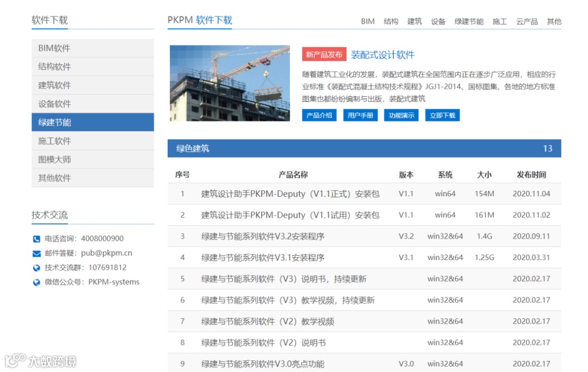Open 绿建与节能系列软件V3.0亮点功能 entry
Image resolution: width=588 pixels, height=372 pixels.
262,364
